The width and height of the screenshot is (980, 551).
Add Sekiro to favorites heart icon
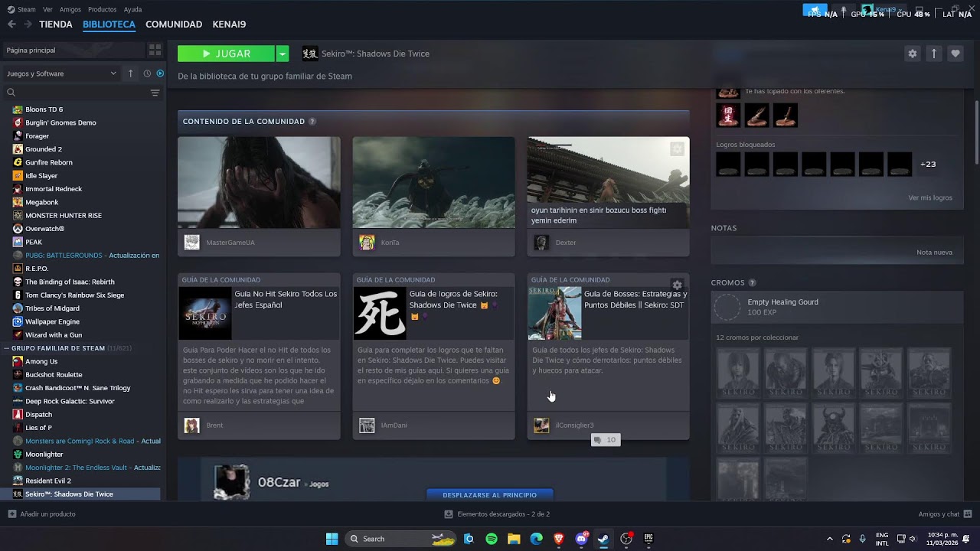tap(955, 54)
